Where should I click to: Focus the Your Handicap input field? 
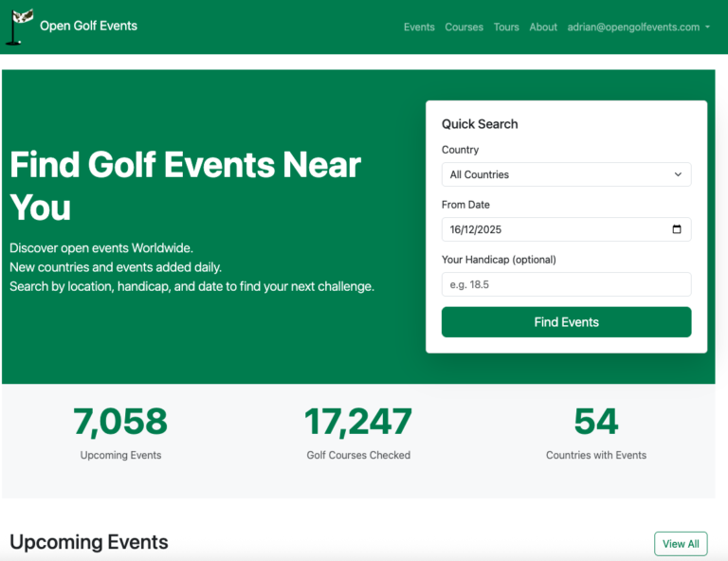(x=566, y=284)
